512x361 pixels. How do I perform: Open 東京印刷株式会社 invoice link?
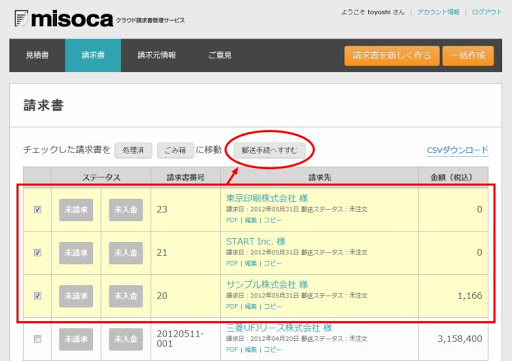coord(267,198)
